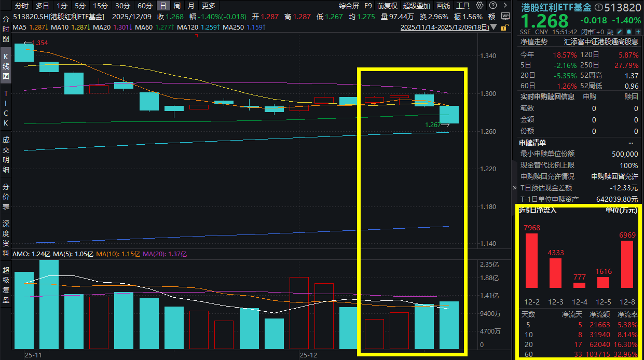Screen dimensions: 644x360
Task: Click the 汇添富中证港股通高股息 link
Action: 601,41
